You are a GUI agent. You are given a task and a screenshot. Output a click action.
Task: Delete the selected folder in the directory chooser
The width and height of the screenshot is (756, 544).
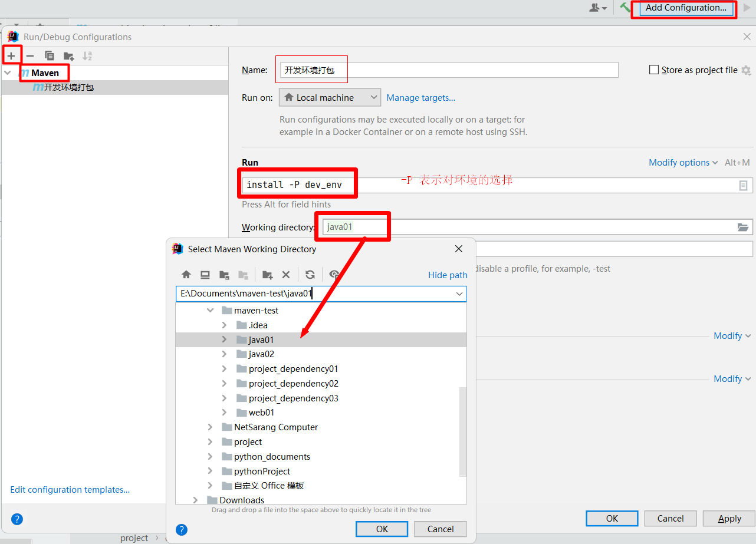pos(286,275)
